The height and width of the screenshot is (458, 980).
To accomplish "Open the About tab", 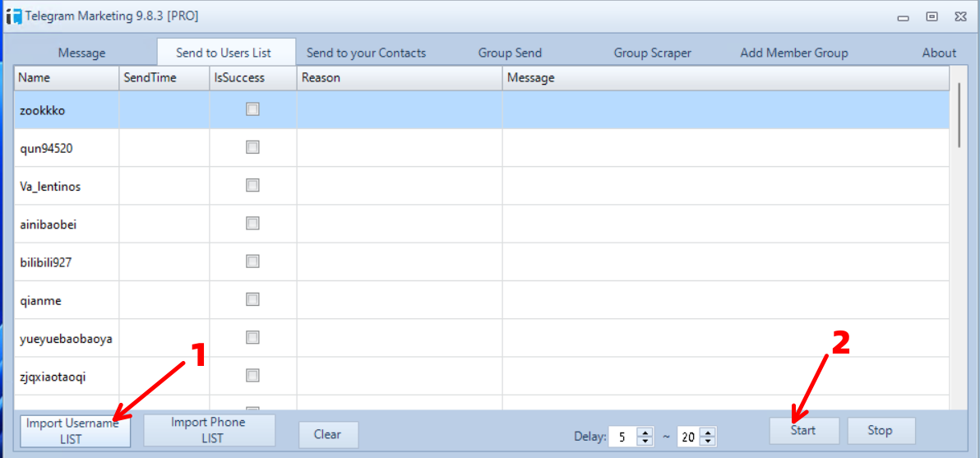I will [x=938, y=53].
